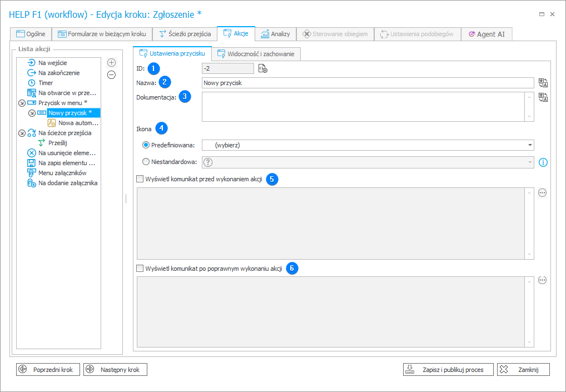Click translation icon next to Nazwa field
Viewport: 566px width, 392px height.
tap(543, 83)
